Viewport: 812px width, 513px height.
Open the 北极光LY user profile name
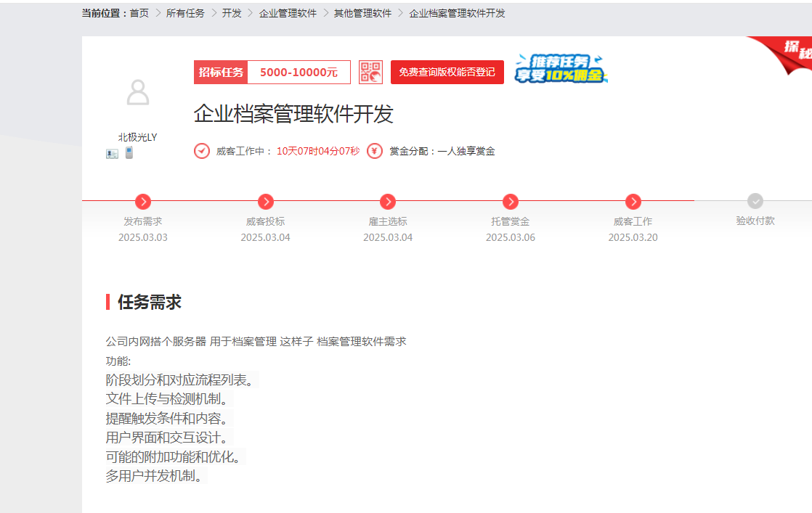tap(138, 136)
